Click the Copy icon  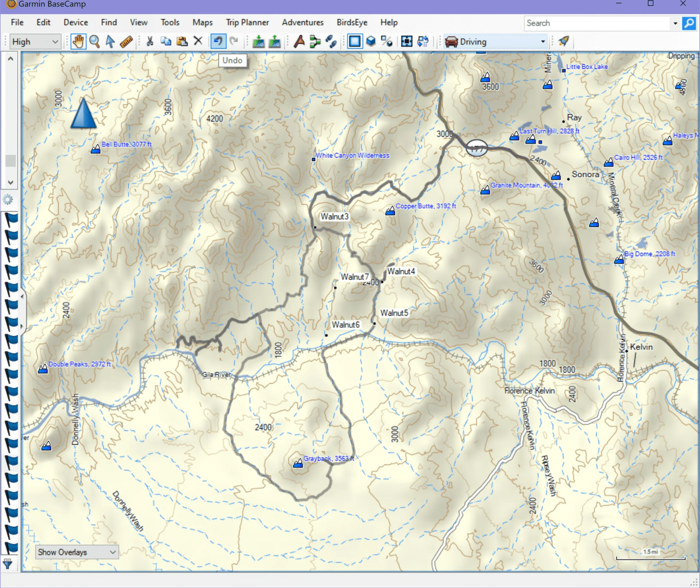pyautogui.click(x=166, y=41)
